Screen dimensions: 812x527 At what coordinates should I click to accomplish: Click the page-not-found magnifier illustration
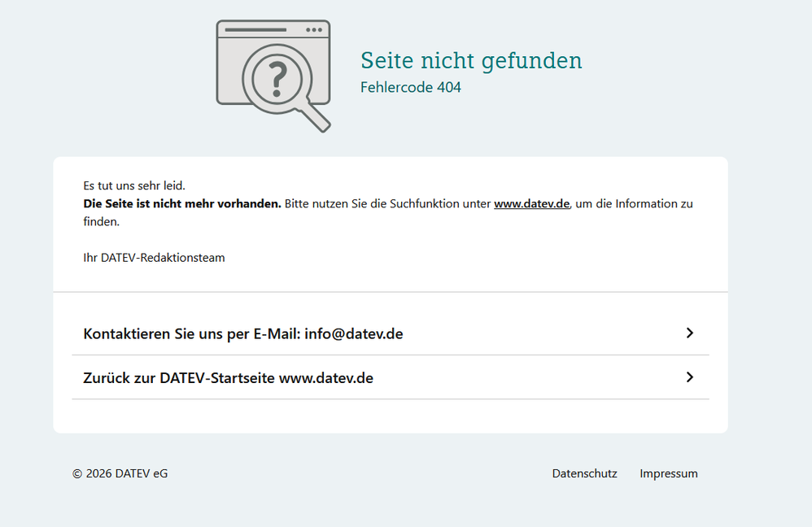click(273, 76)
